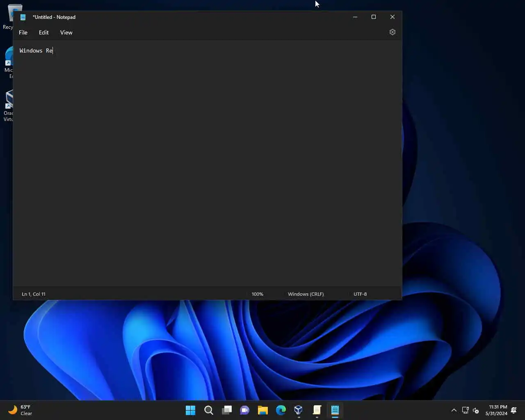Select the Microsoft Edge desktop shortcut

pyautogui.click(x=8, y=62)
